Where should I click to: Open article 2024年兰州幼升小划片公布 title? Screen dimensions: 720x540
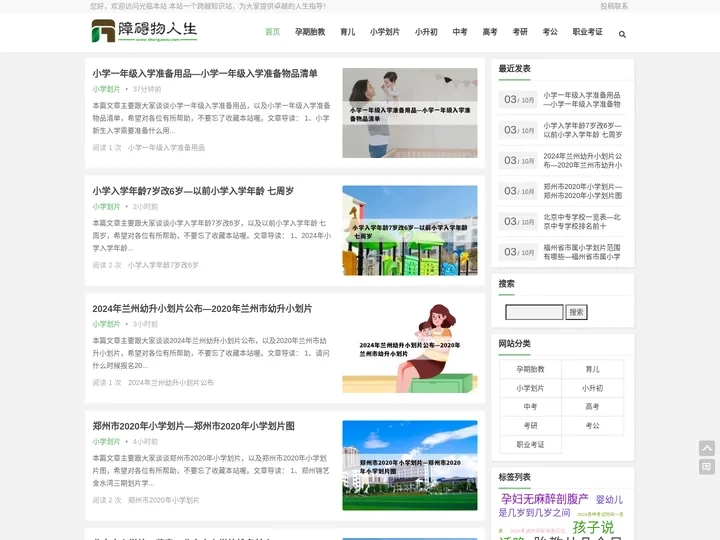coord(202,309)
